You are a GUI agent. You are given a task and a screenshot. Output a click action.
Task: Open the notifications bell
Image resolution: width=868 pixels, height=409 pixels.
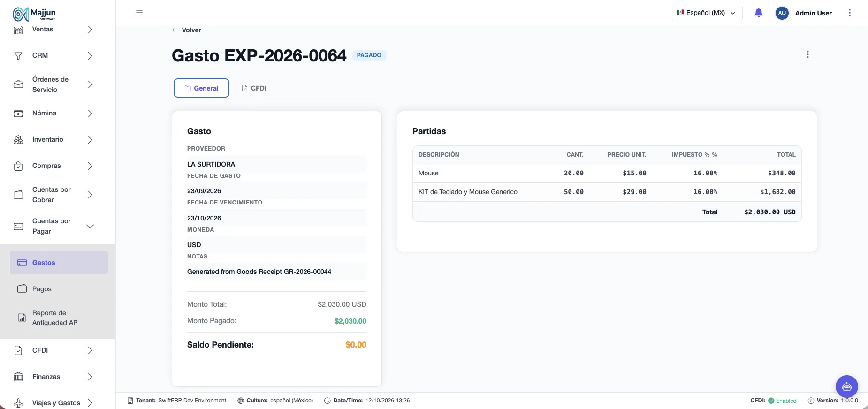pos(759,13)
